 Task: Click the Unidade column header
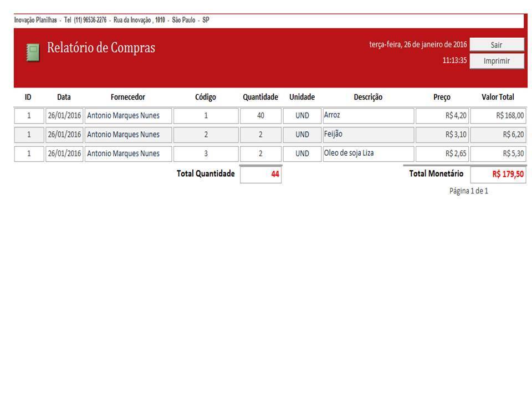point(302,97)
